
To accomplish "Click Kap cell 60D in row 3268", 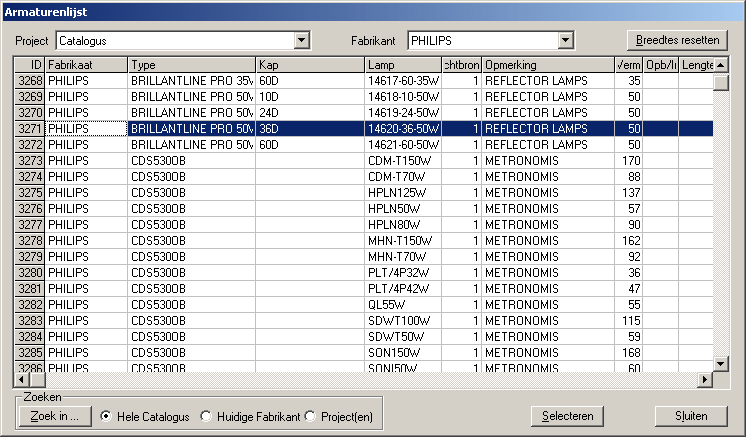I will pos(311,81).
